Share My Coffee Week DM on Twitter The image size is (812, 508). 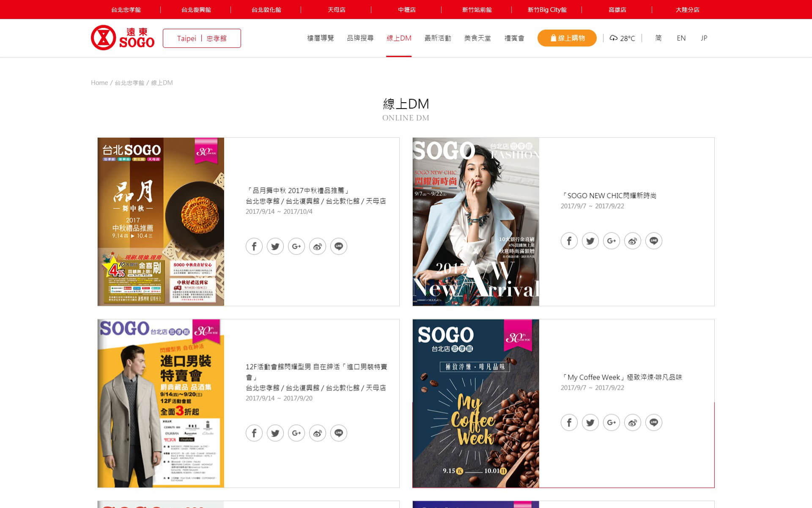[x=590, y=423]
